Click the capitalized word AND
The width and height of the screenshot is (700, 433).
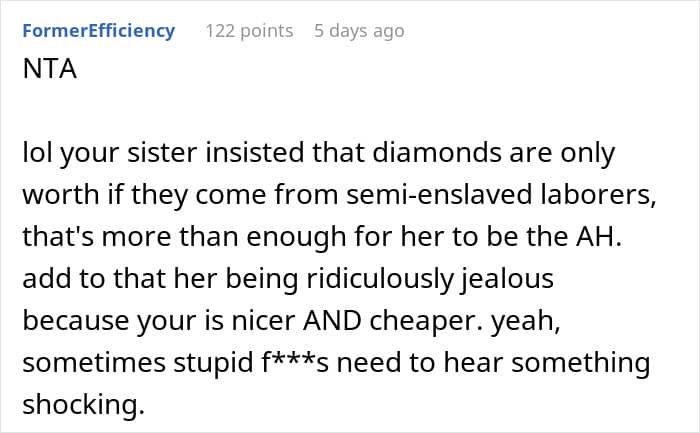tap(332, 321)
